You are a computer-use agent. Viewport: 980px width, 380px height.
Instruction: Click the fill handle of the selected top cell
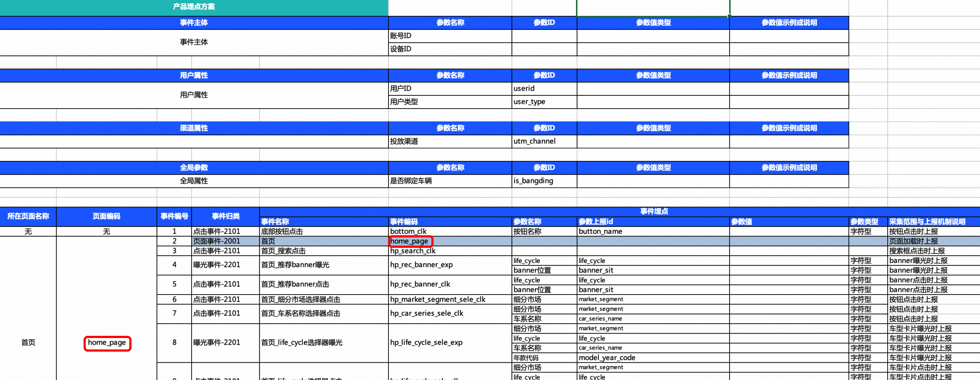tap(729, 16)
